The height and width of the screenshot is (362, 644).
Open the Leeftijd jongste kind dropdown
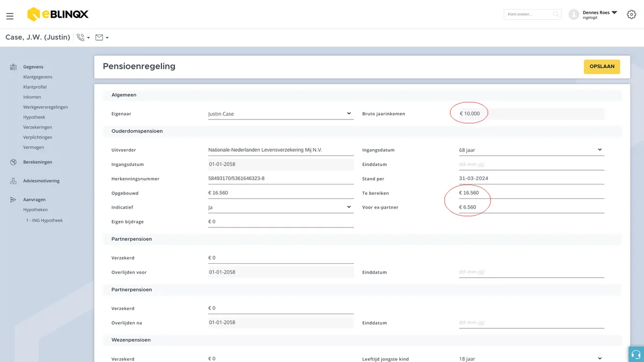[x=531, y=359]
